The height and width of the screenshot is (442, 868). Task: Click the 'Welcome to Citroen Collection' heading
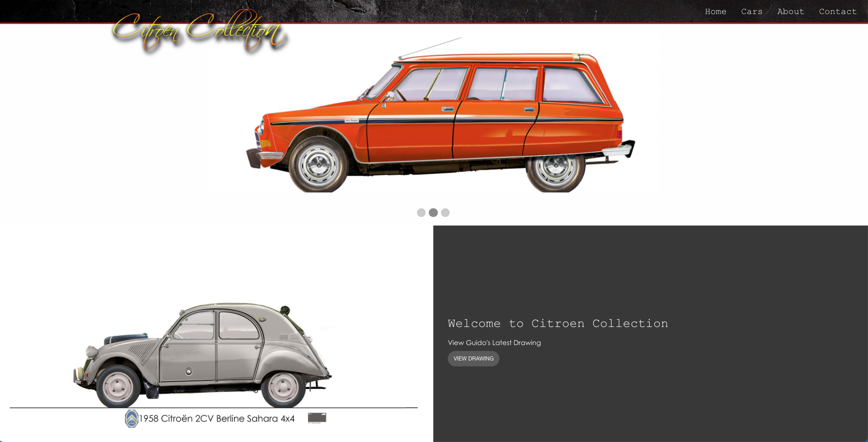pyautogui.click(x=558, y=323)
